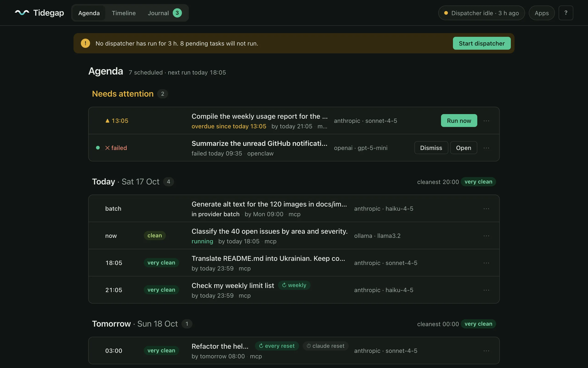The width and height of the screenshot is (588, 368).
Task: Click the very clean badge at 03:00
Action: click(161, 351)
